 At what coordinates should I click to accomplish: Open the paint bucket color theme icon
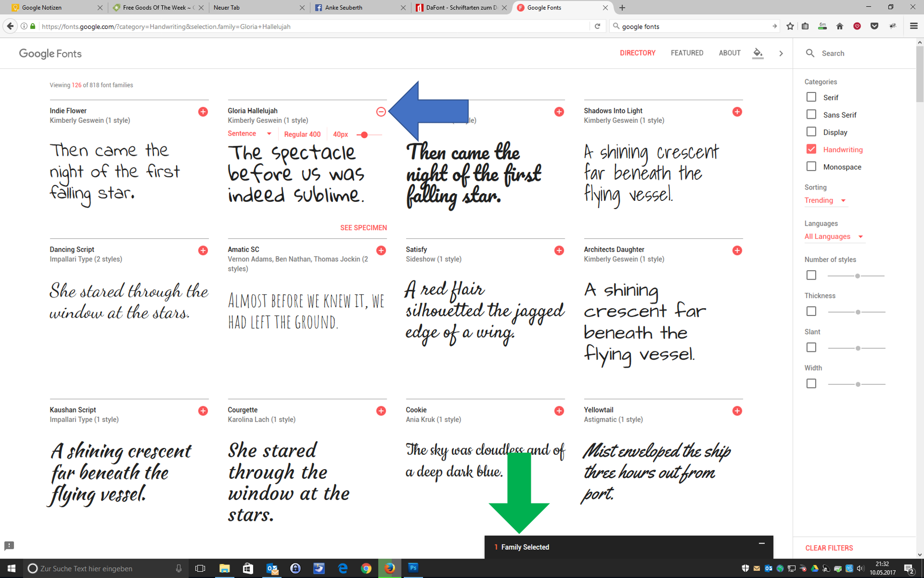[x=758, y=53]
